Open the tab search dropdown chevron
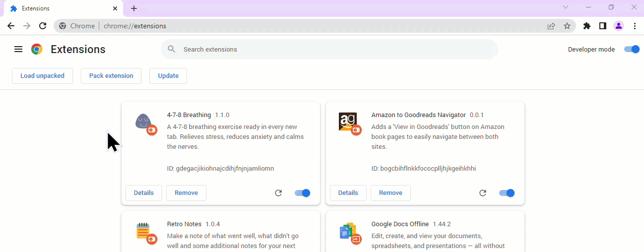This screenshot has height=252, width=644. (x=566, y=7)
